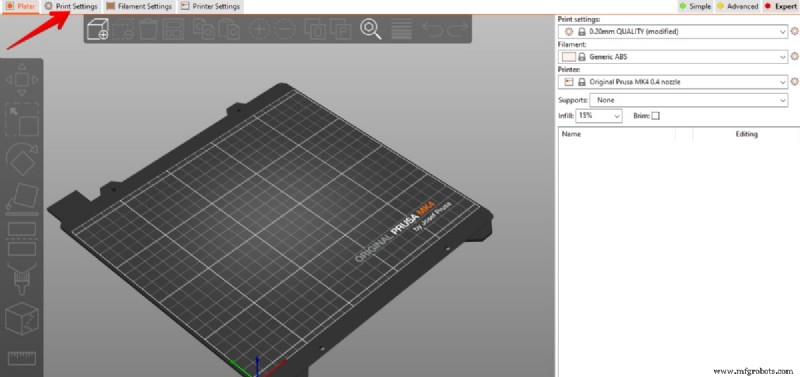The height and width of the screenshot is (377, 800).
Task: Click the gear beside Filament preset
Action: [x=794, y=56]
